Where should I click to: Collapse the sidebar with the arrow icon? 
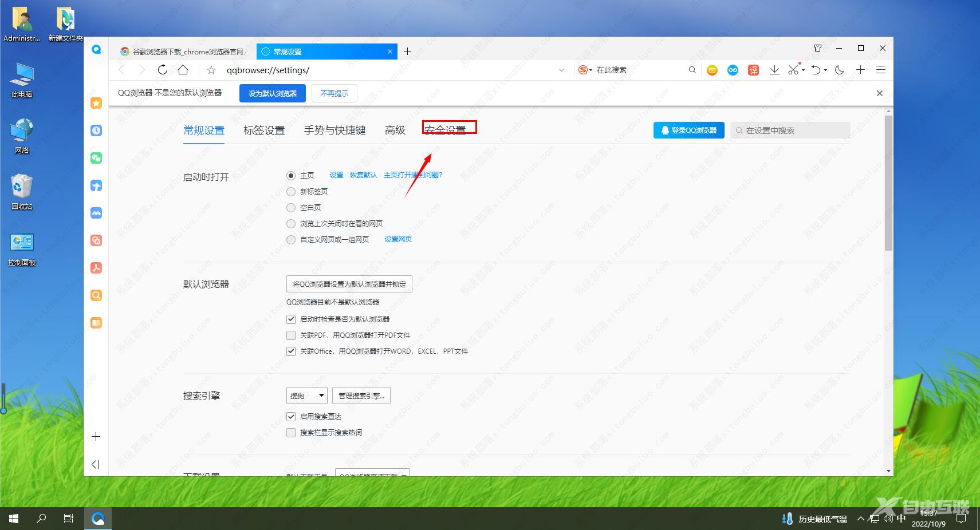coord(96,464)
